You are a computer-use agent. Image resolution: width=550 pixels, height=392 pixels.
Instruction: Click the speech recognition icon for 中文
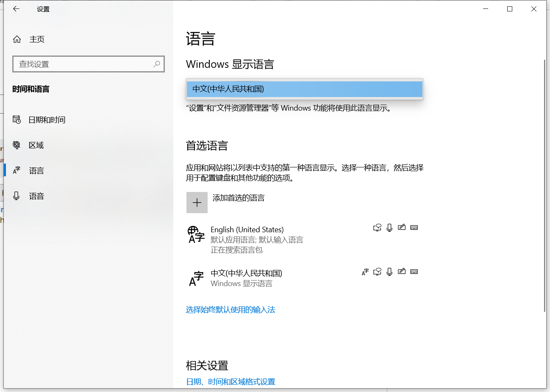tap(389, 272)
